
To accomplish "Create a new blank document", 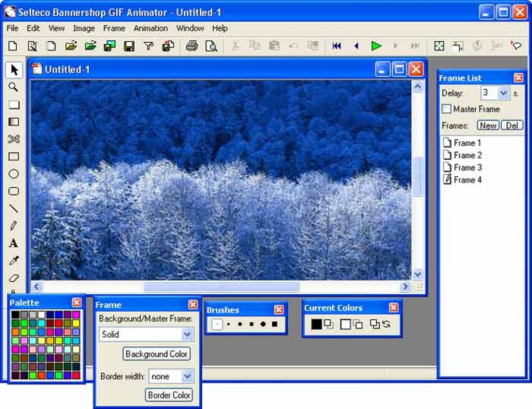I will [13, 46].
